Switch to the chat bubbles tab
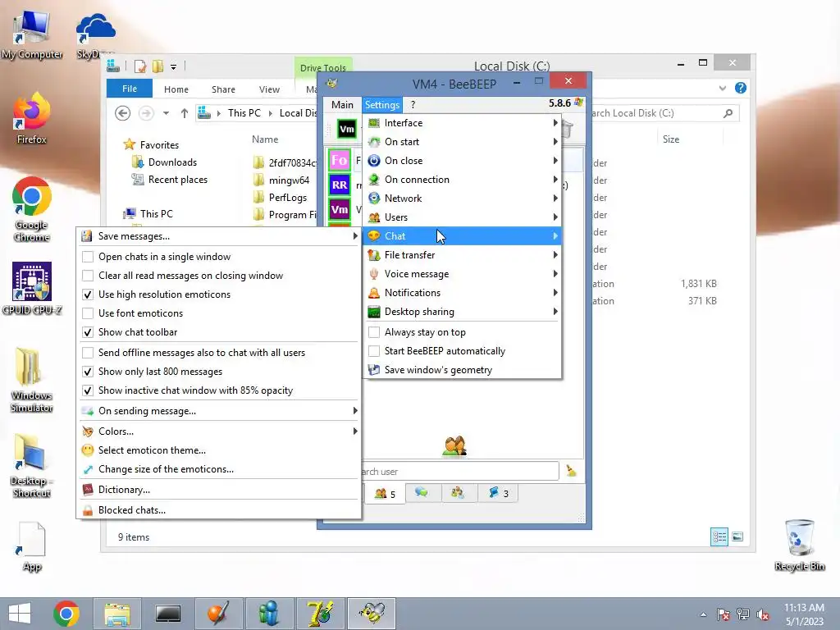This screenshot has width=840, height=630. tap(422, 492)
